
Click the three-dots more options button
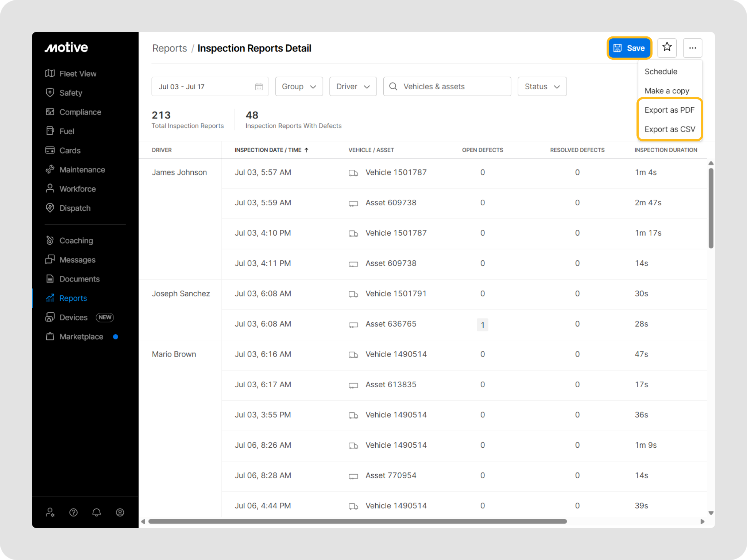click(x=692, y=48)
